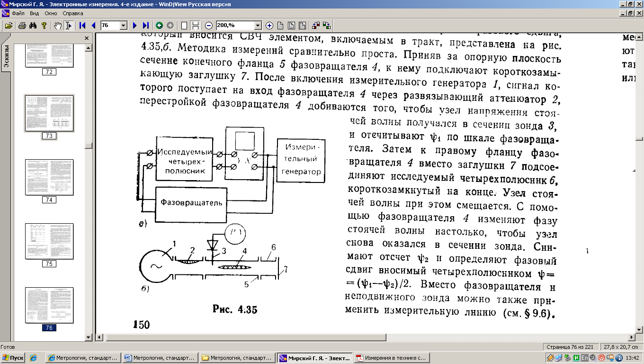
Task: Open the Окно menu
Action: [51, 13]
